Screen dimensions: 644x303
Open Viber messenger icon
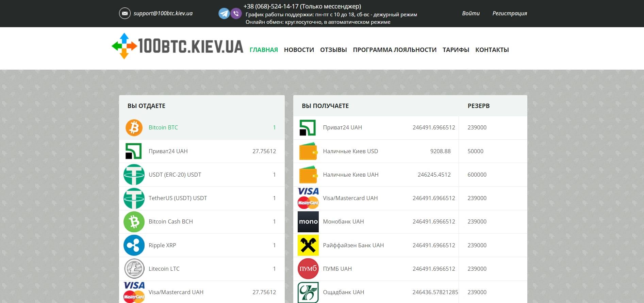point(236,14)
